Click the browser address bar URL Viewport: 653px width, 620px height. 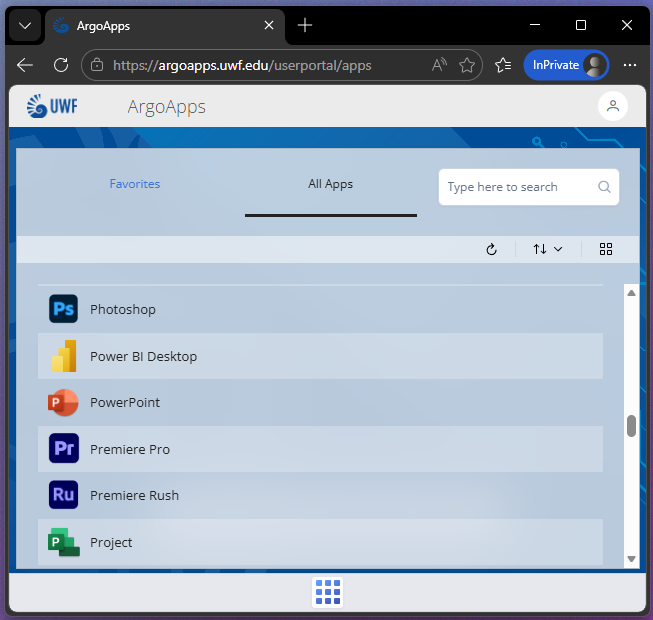pyautogui.click(x=242, y=65)
